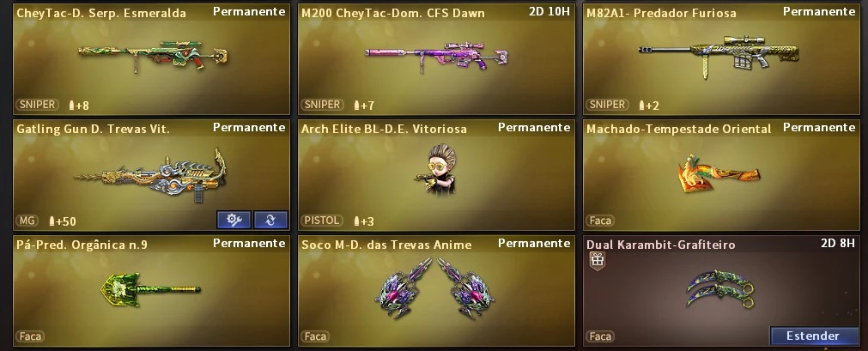Click the bullet +2 ammo icon on M82A1 card
The width and height of the screenshot is (868, 351).
(642, 106)
